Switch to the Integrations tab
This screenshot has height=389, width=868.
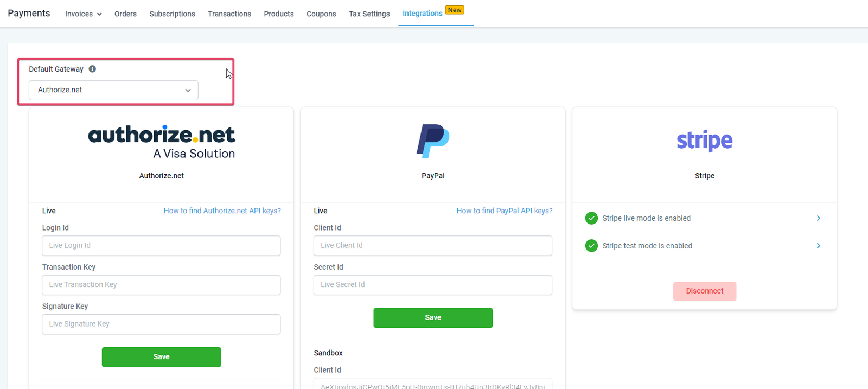click(x=422, y=14)
